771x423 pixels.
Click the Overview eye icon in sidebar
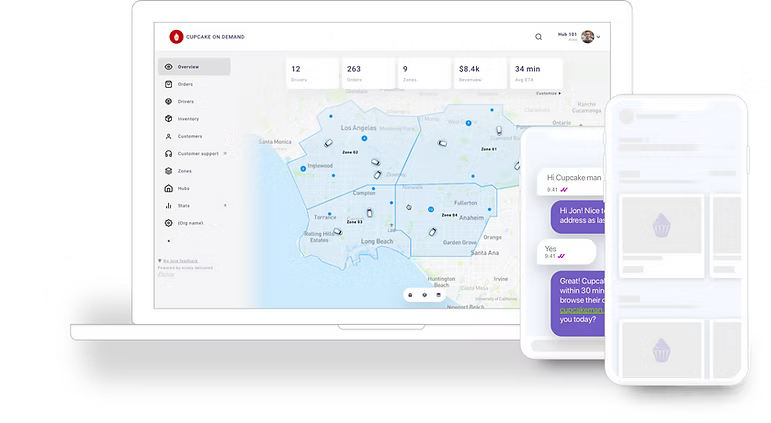(x=168, y=67)
